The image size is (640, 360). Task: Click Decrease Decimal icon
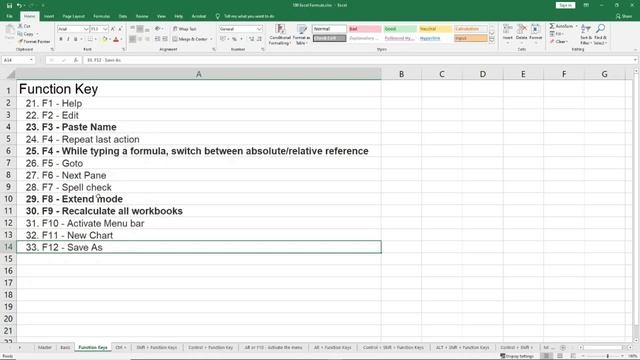pos(259,39)
